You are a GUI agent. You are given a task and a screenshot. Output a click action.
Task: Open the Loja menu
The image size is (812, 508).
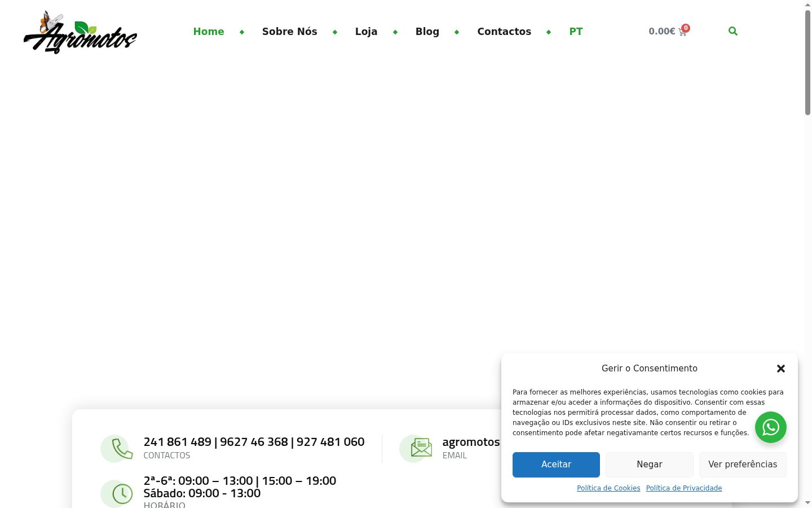[366, 32]
